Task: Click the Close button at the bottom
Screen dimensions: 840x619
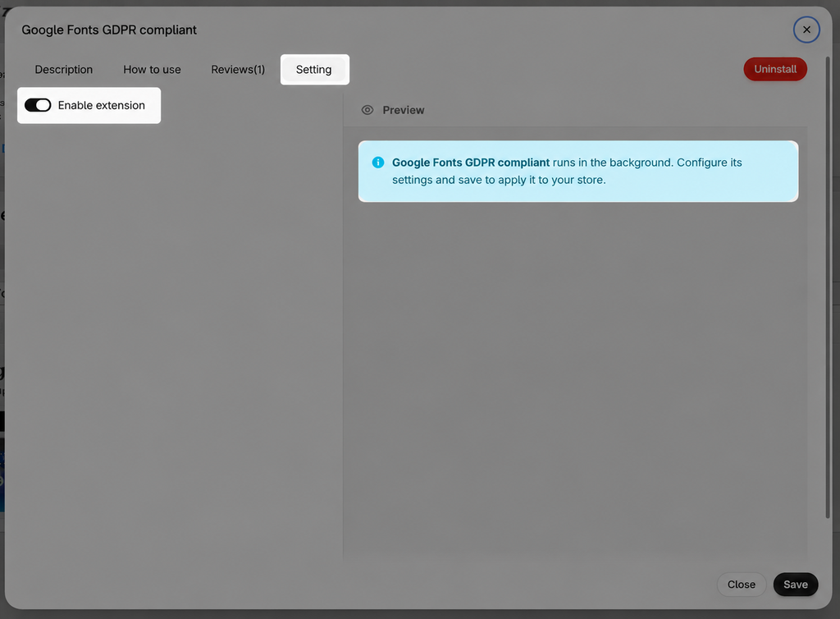Action: click(741, 585)
